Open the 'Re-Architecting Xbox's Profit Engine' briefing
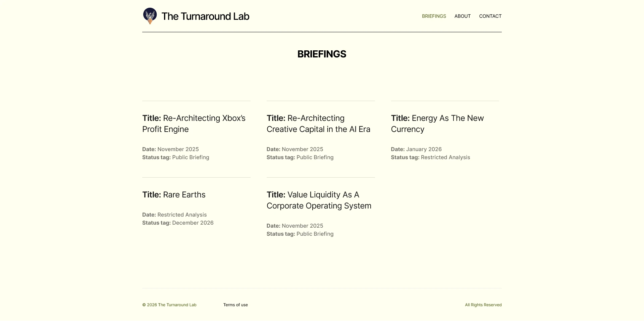 [194, 124]
